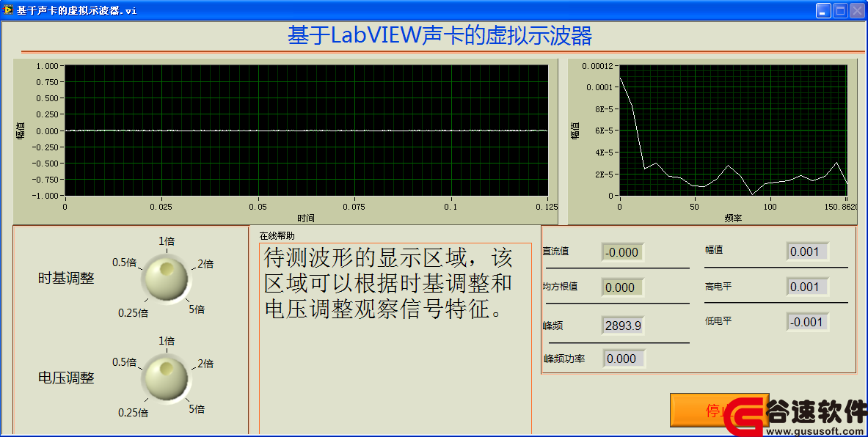Click the 电压调整 label
The height and width of the screenshot is (437, 868).
tap(66, 378)
